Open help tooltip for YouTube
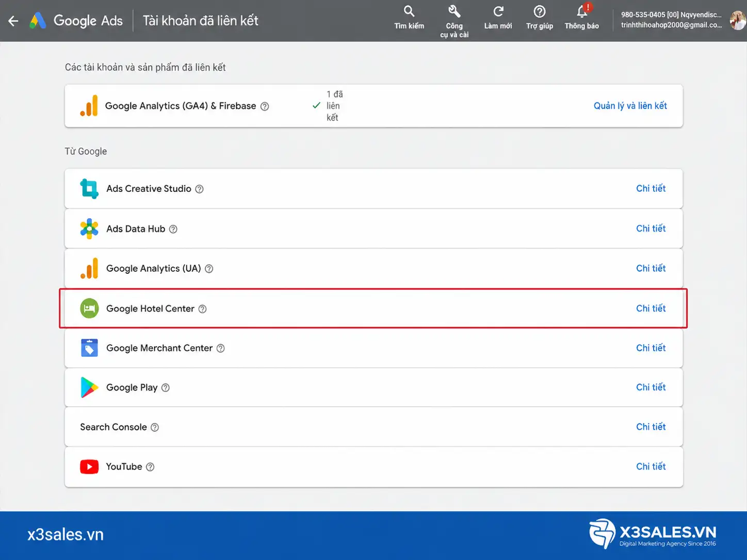 pyautogui.click(x=150, y=467)
